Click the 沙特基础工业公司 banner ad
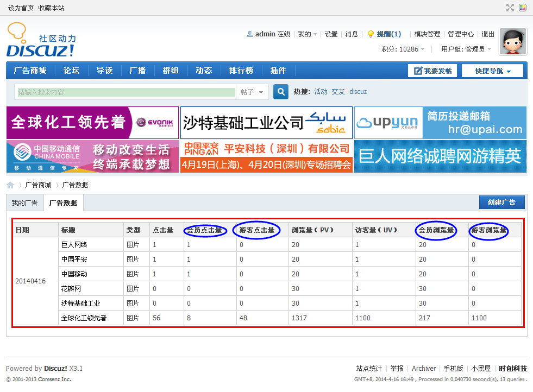 click(x=266, y=123)
